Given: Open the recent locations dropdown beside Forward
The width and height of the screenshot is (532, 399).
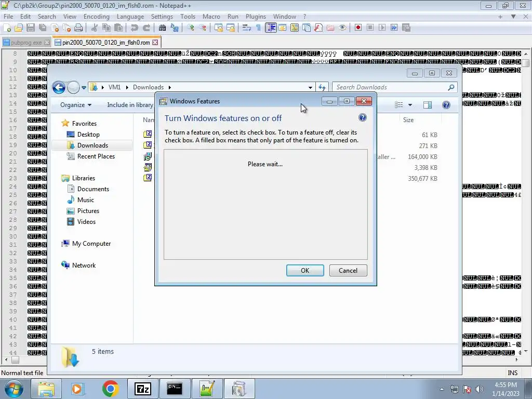Looking at the screenshot, I should coord(84,87).
